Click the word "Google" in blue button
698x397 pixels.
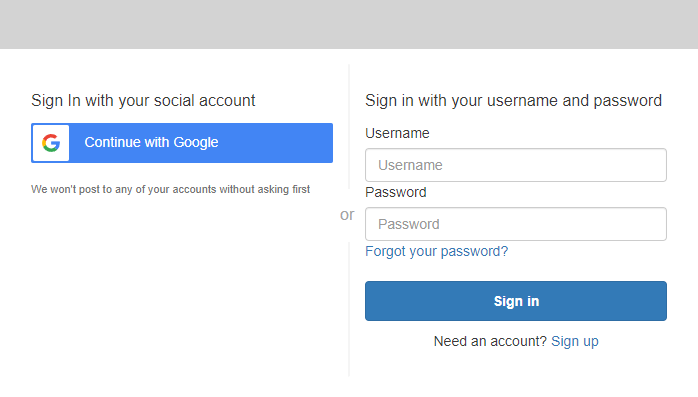[x=196, y=142]
